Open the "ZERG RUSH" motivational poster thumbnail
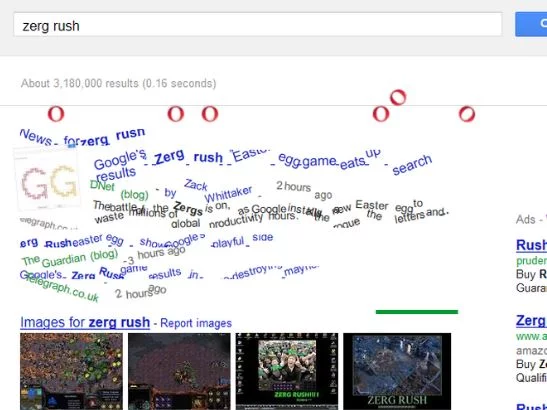The image size is (547, 410). coord(397,371)
